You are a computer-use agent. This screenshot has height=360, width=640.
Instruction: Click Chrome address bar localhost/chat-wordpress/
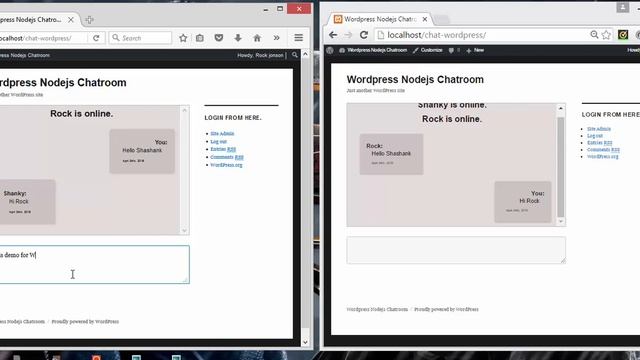point(436,35)
